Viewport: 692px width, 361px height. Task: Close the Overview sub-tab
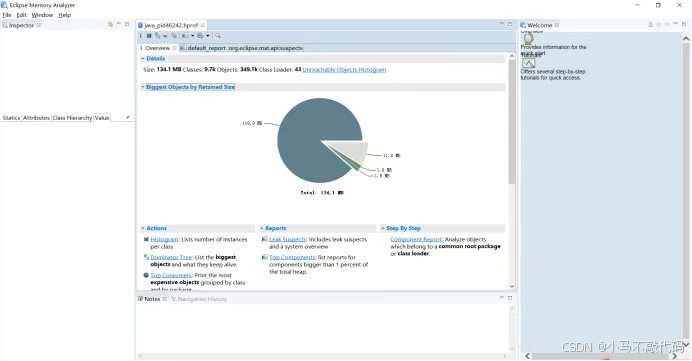(x=174, y=48)
